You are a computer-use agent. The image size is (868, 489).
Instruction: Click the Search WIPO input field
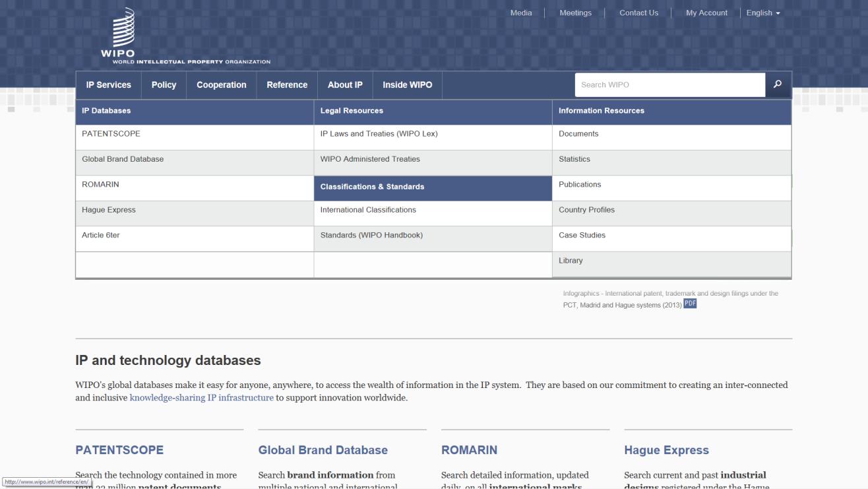tap(669, 84)
